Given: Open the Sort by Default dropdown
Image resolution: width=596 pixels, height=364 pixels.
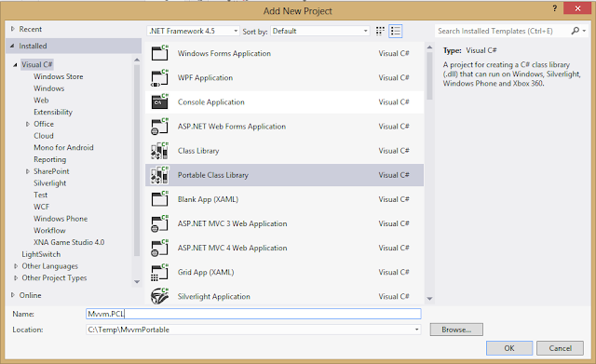Looking at the screenshot, I should (319, 31).
